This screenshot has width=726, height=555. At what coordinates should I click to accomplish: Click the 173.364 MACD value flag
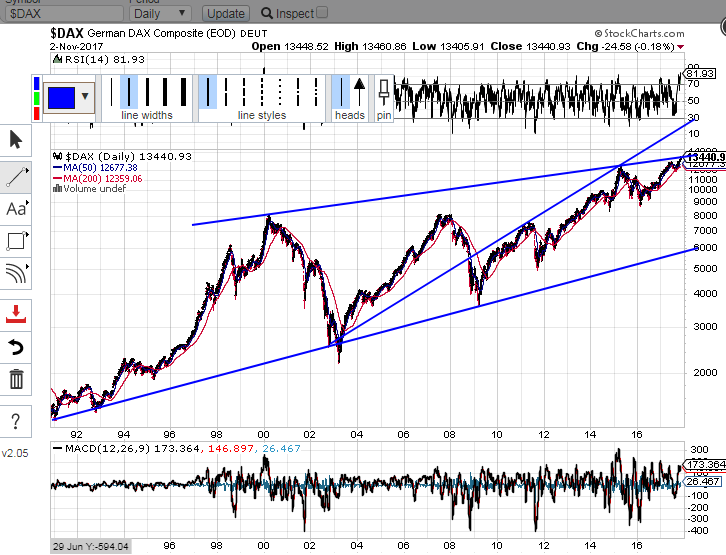point(704,464)
